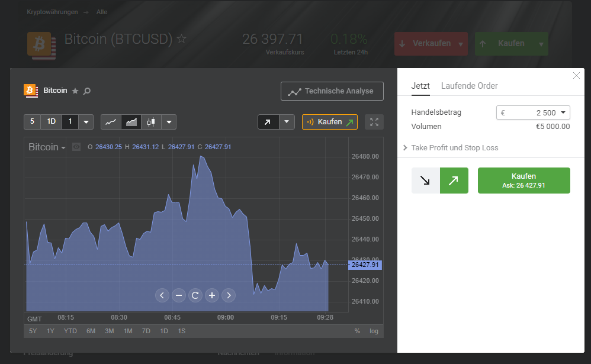The width and height of the screenshot is (591, 364).
Task: Reset chart with the refresh circle
Action: click(195, 295)
